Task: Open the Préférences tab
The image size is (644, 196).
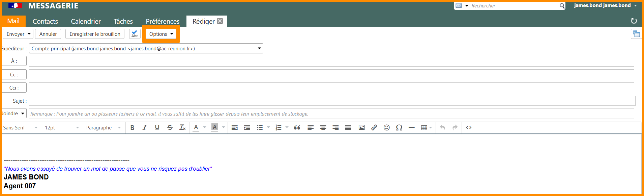Action: point(163,21)
